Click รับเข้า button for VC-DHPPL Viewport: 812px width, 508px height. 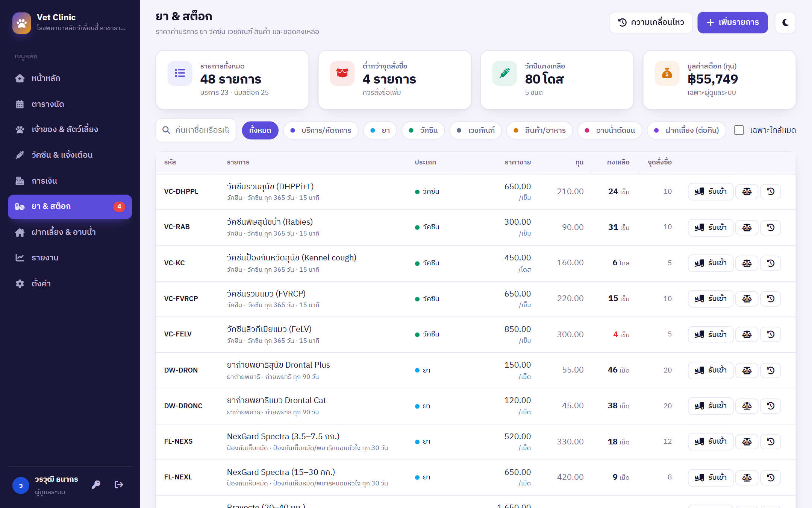[710, 192]
